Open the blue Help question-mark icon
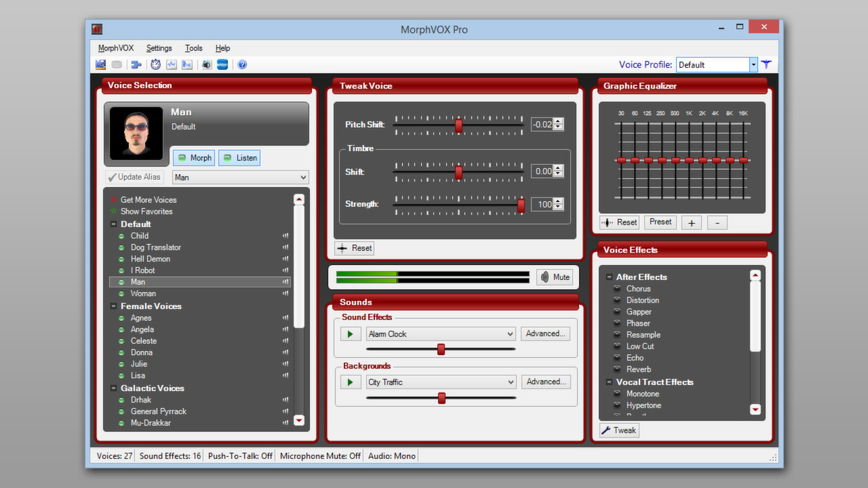 [242, 64]
